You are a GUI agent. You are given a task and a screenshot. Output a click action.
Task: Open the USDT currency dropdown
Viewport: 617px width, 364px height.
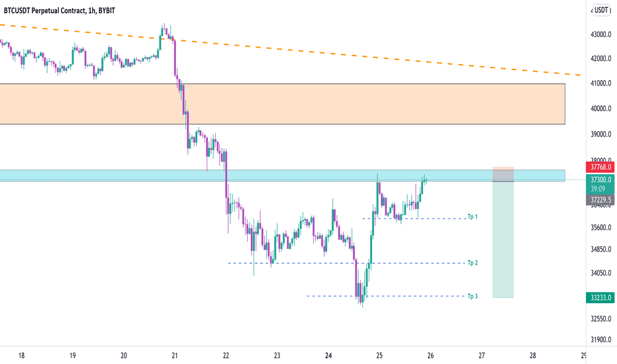click(601, 10)
